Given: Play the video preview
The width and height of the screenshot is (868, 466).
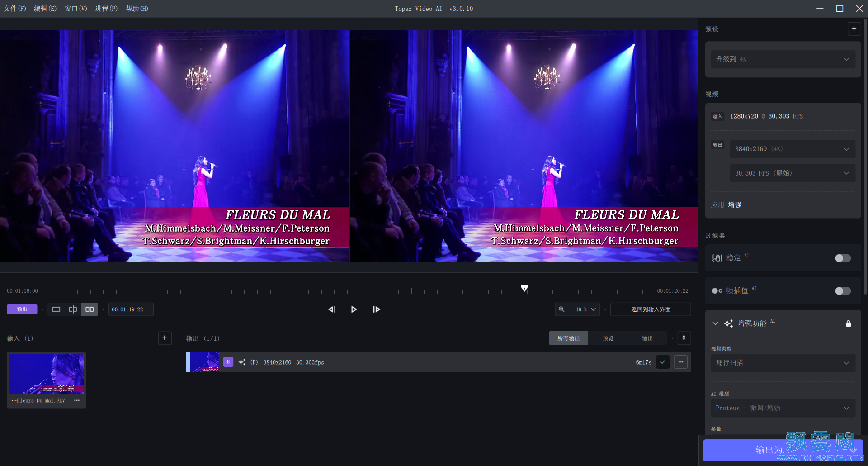Looking at the screenshot, I should (x=354, y=309).
